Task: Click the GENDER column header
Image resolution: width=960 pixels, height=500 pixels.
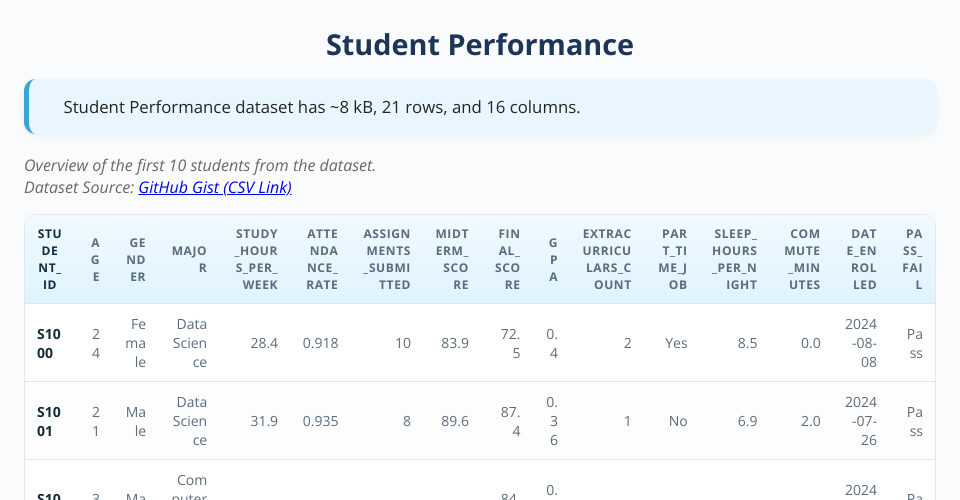Action: point(137,259)
